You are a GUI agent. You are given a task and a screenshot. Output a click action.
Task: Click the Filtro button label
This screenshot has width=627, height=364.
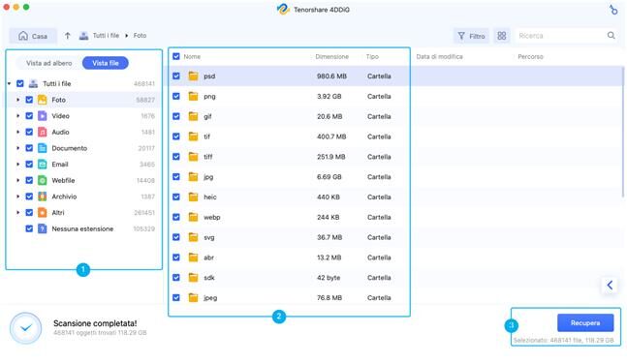click(x=477, y=37)
